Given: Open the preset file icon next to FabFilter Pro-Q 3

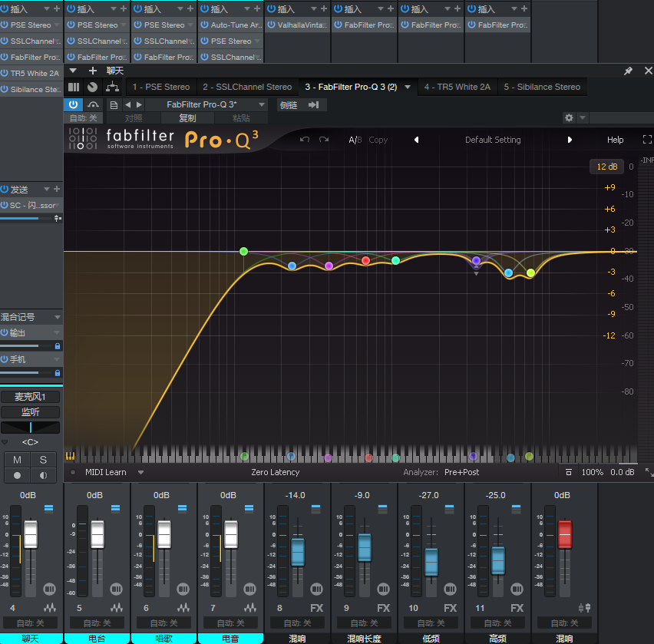Looking at the screenshot, I should tap(114, 104).
